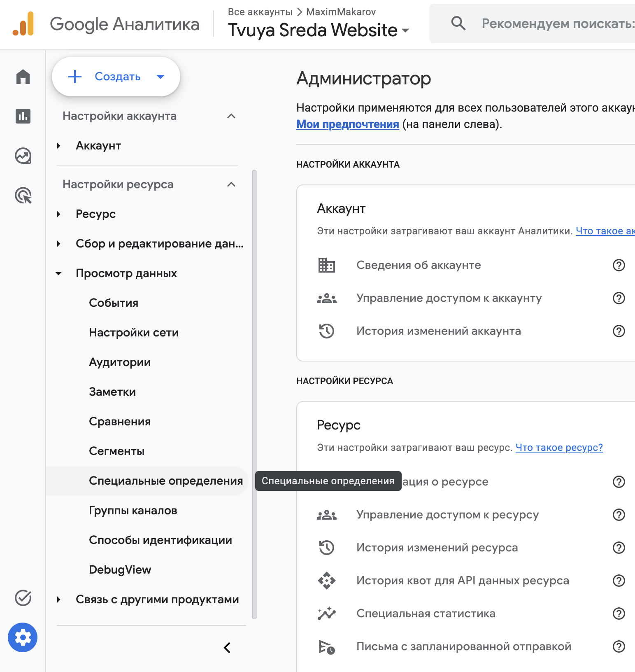Viewport: 635px width, 672px height.
Task: Click the Admin gear icon at bottom left
Action: tap(23, 637)
